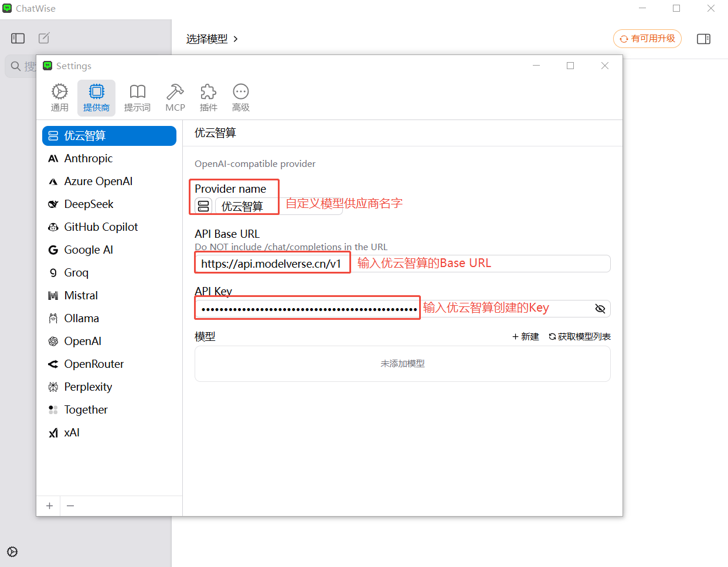Image resolution: width=728 pixels, height=567 pixels.
Task: Toggle the ChatWise left sidebar
Action: point(18,39)
